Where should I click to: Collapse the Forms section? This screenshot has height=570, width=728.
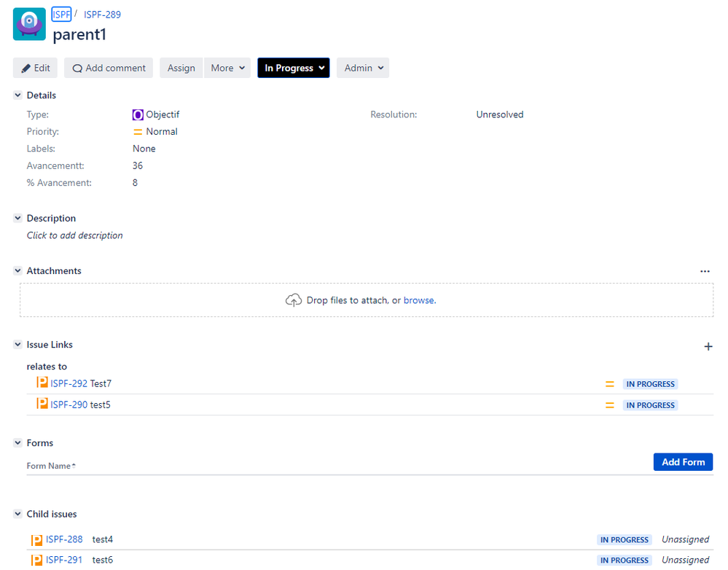point(17,443)
